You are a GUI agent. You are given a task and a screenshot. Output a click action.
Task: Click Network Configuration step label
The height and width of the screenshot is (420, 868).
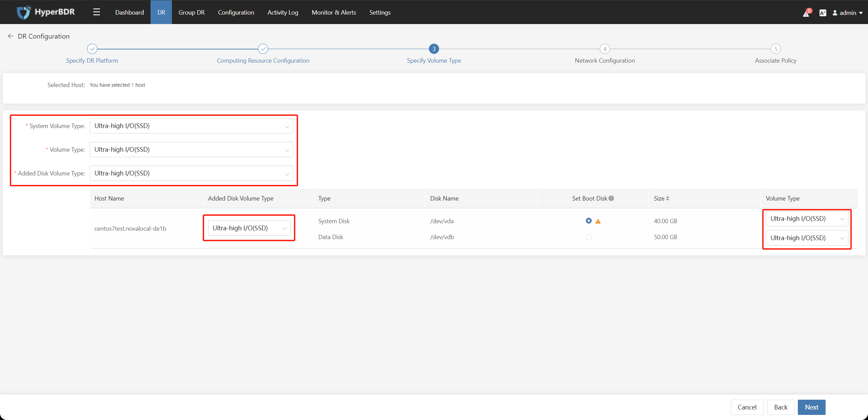pos(605,61)
